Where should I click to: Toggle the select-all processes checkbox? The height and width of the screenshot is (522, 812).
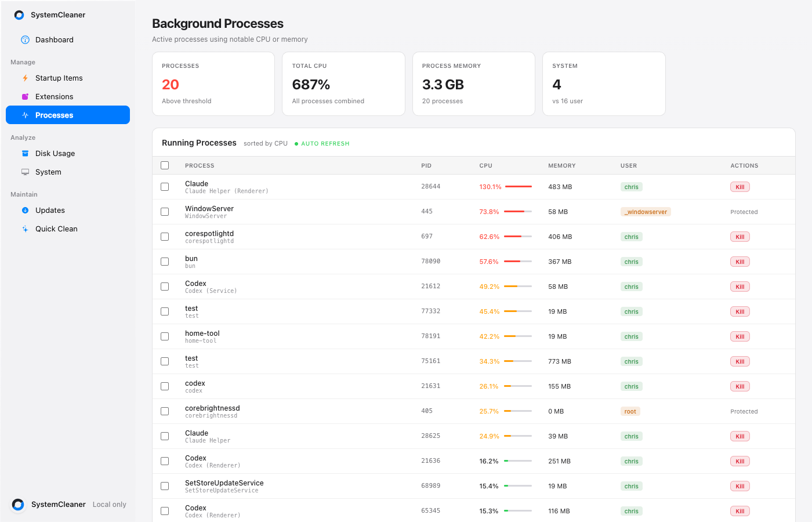(x=165, y=165)
